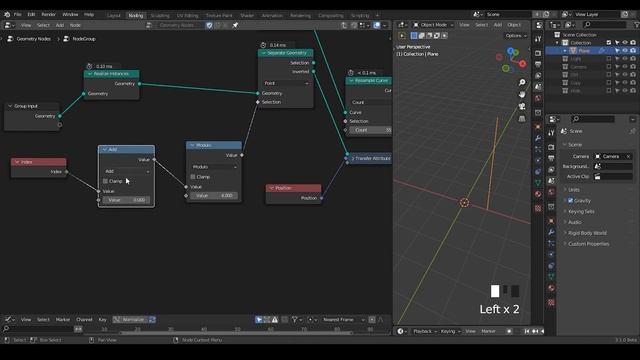The width and height of the screenshot is (640, 360).
Task: Enable Clamp on the Add math node
Action: coord(105,181)
